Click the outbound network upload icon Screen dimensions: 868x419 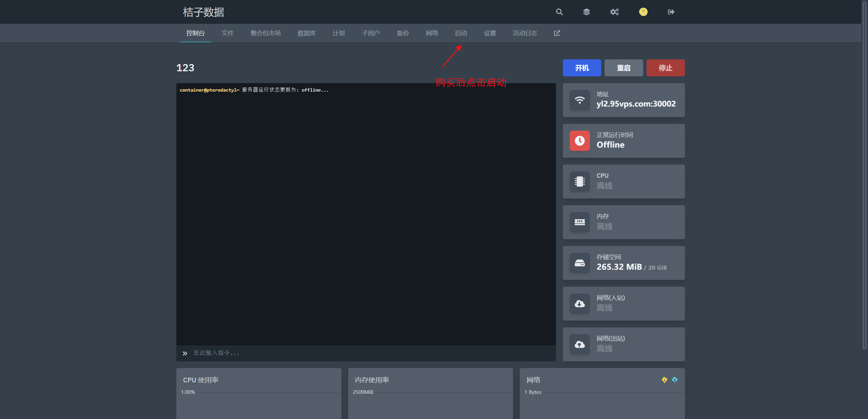(580, 344)
